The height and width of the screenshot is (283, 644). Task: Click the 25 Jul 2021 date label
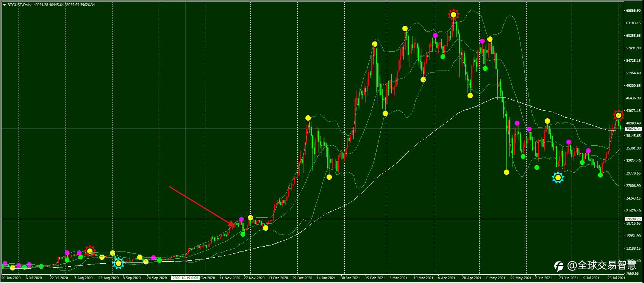[616, 278]
